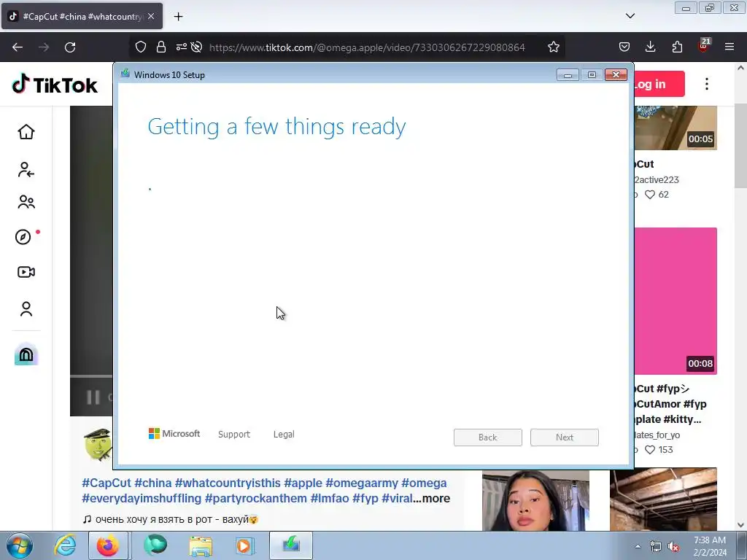Minimize the Windows 10 Setup window
The width and height of the screenshot is (747, 560).
tap(568, 75)
